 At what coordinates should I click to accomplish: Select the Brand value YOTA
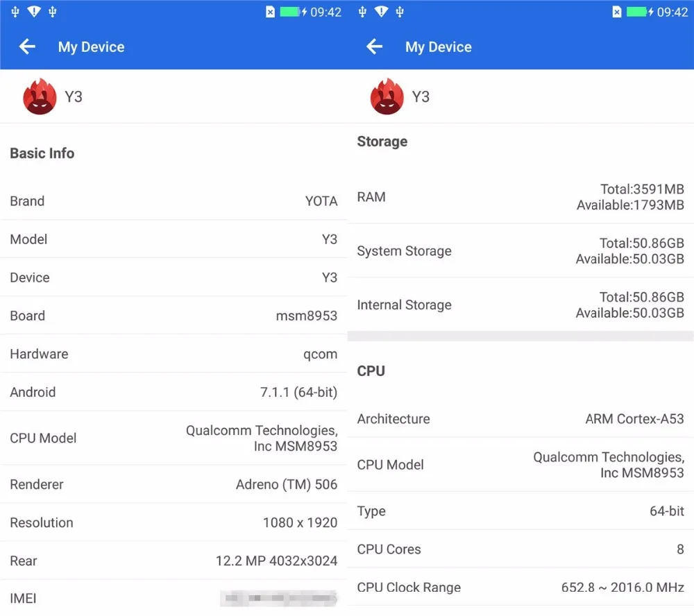(321, 201)
